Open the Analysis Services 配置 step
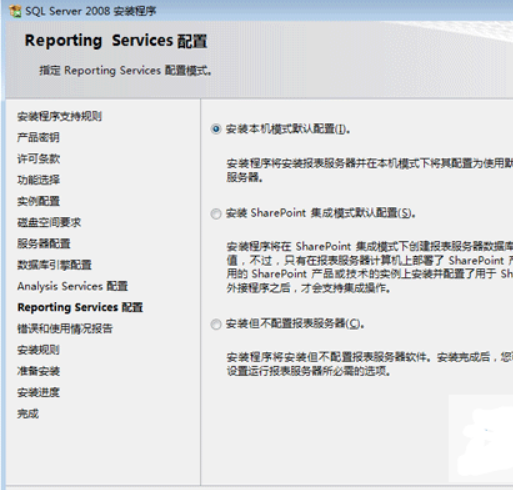 coord(72,286)
